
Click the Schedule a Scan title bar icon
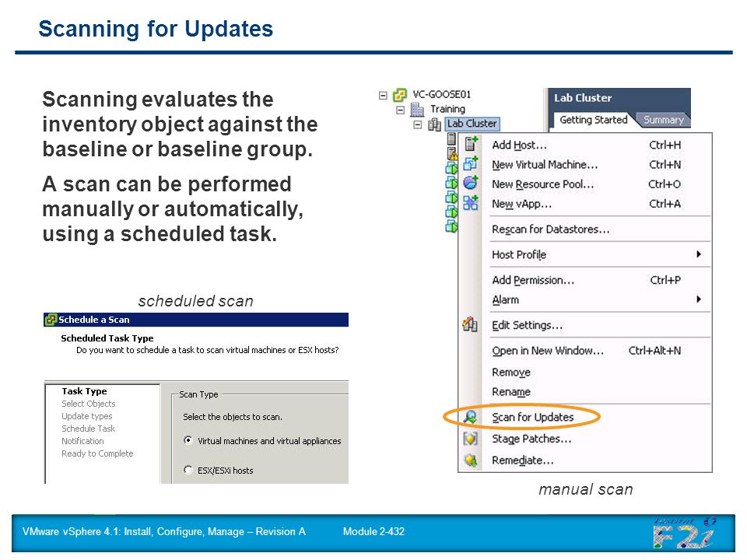[x=51, y=320]
